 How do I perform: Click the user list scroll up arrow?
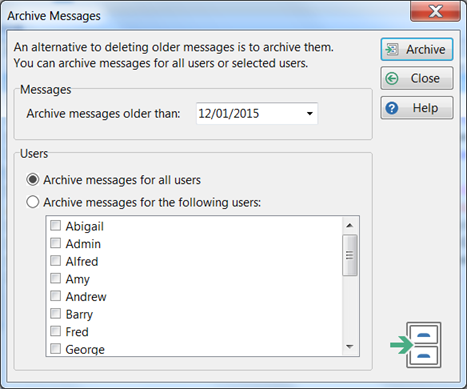point(350,226)
